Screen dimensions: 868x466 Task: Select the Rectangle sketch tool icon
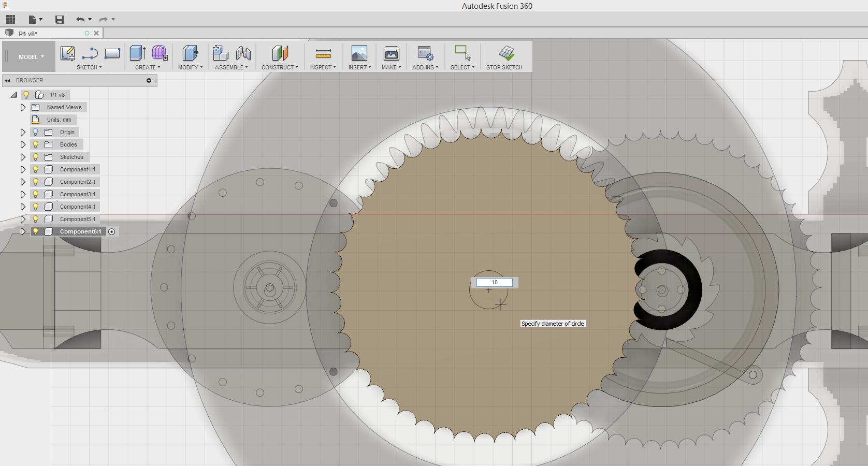112,53
